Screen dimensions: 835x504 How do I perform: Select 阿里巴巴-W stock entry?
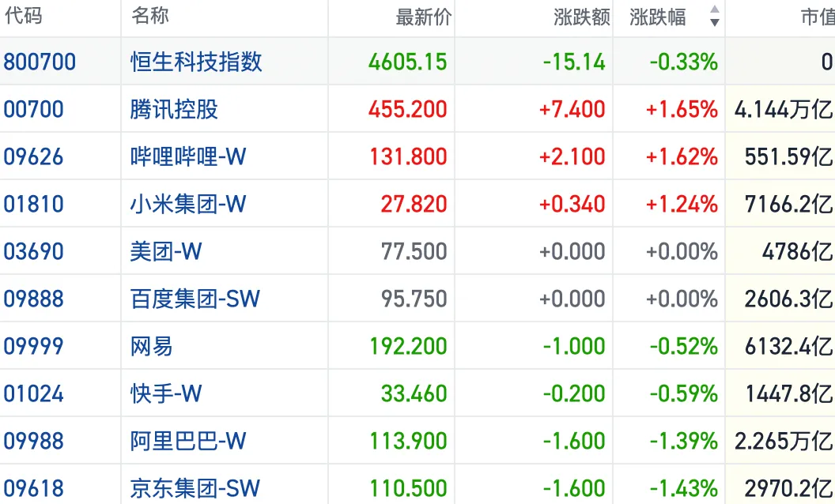tap(188, 441)
